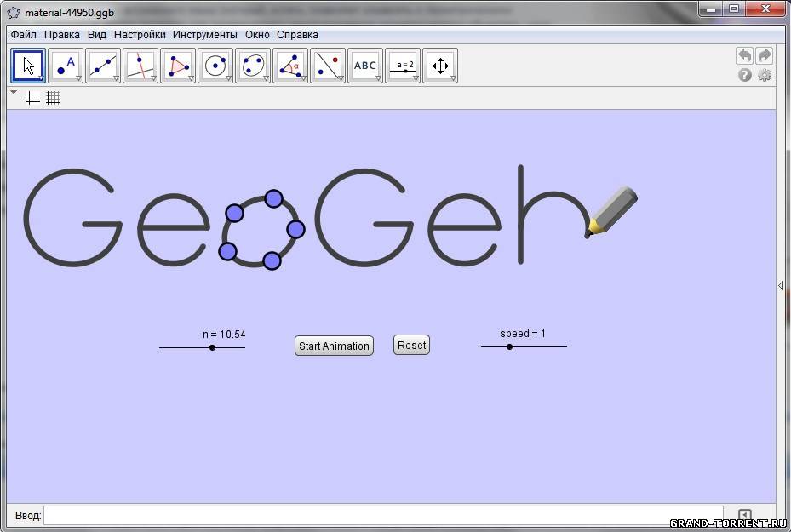Activate Move Graphics View tool

[x=440, y=66]
